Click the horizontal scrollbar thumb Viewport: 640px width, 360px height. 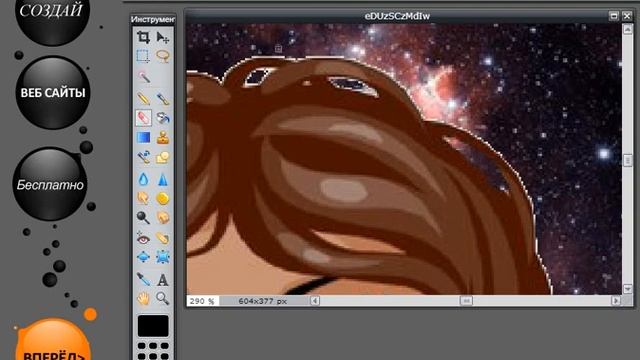click(466, 301)
